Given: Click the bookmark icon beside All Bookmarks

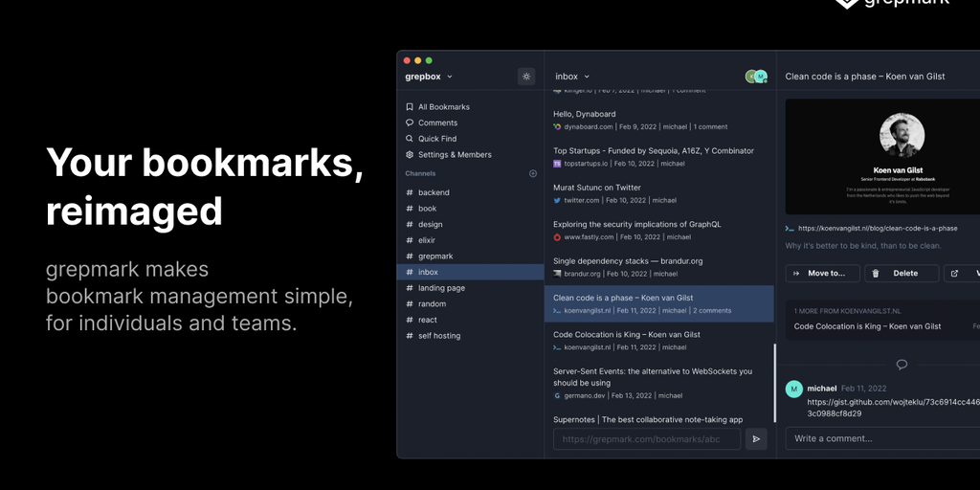Looking at the screenshot, I should (x=410, y=107).
